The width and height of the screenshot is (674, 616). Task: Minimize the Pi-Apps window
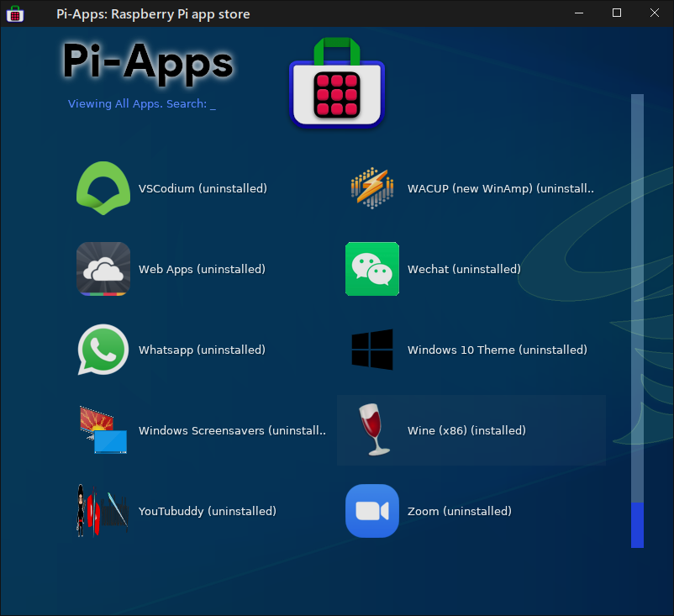coord(579,13)
